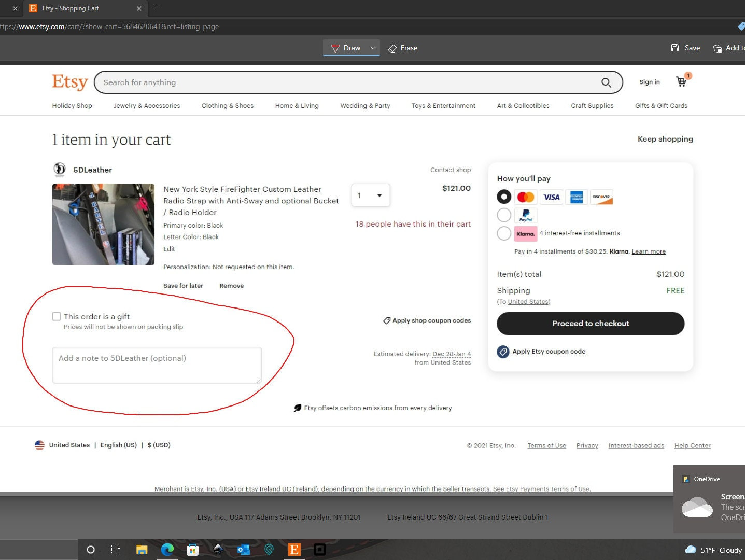Click the Mastercard payment icon
The image size is (745, 560).
[526, 197]
